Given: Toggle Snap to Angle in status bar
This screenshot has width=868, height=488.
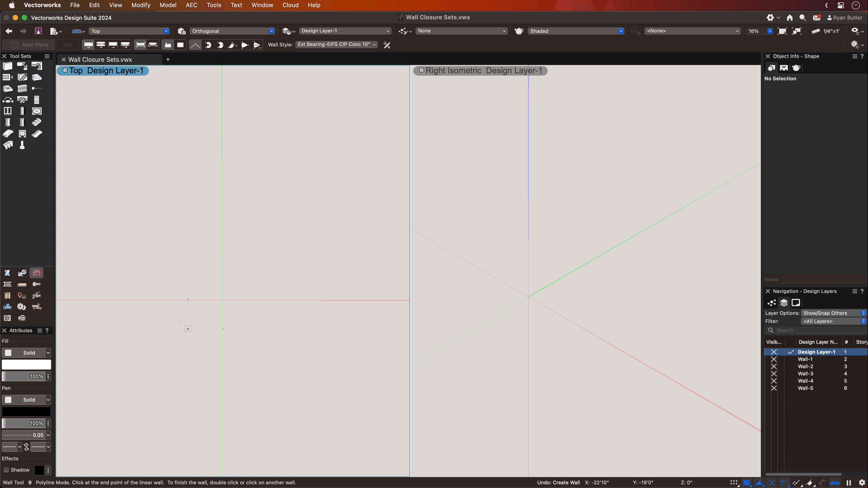Looking at the screenshot, I should [x=759, y=483].
